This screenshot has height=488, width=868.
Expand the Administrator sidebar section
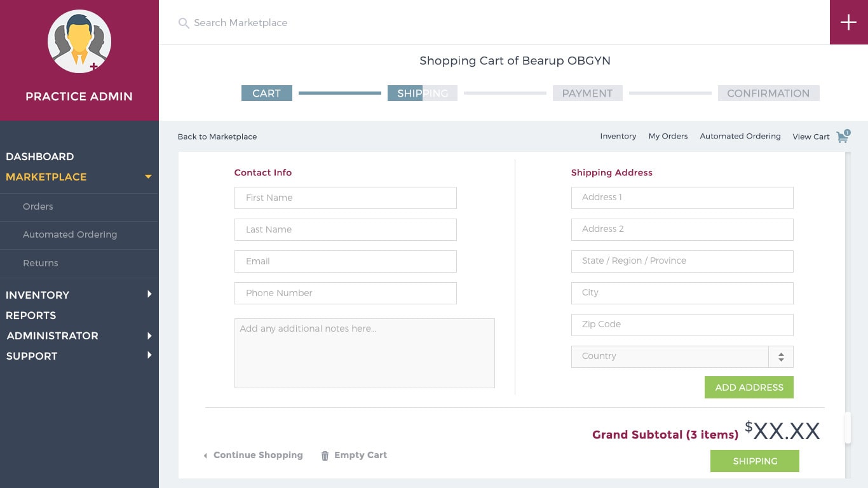pos(149,335)
